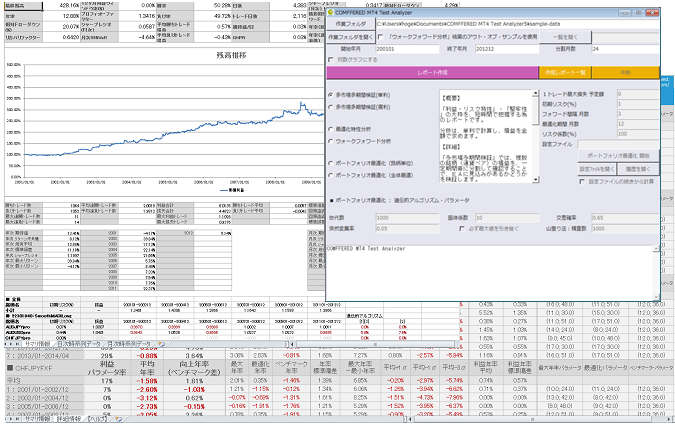Viewport: 675px width, 425px height.
Task: Open the サマリ情報 tab beside 日次時系列データ
Action: [37, 344]
